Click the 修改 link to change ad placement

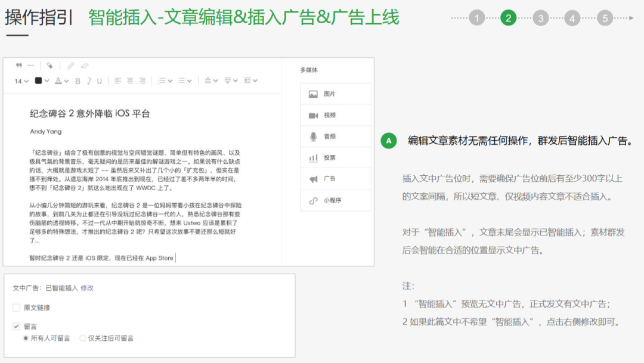86,287
